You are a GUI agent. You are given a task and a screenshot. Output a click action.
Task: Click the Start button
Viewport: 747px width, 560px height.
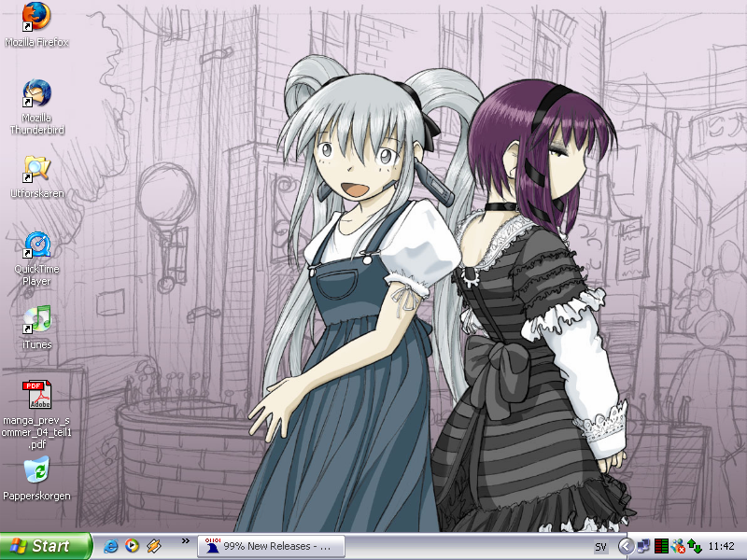point(45,546)
